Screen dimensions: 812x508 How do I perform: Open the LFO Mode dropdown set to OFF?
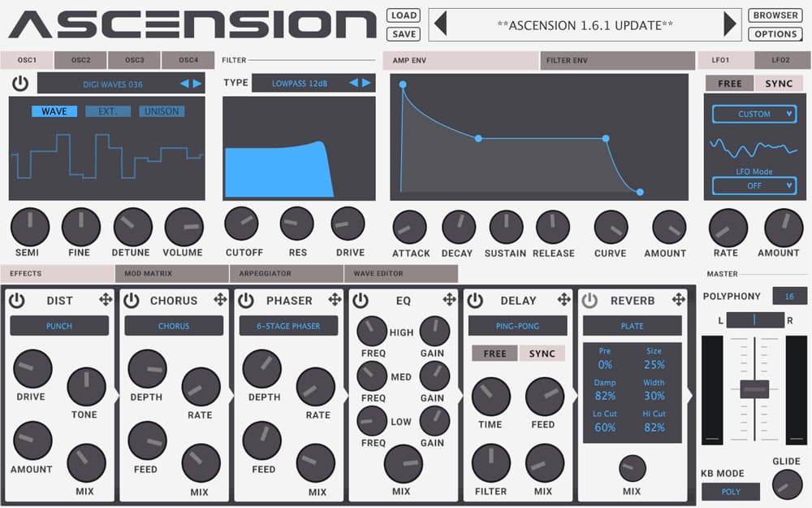[754, 185]
